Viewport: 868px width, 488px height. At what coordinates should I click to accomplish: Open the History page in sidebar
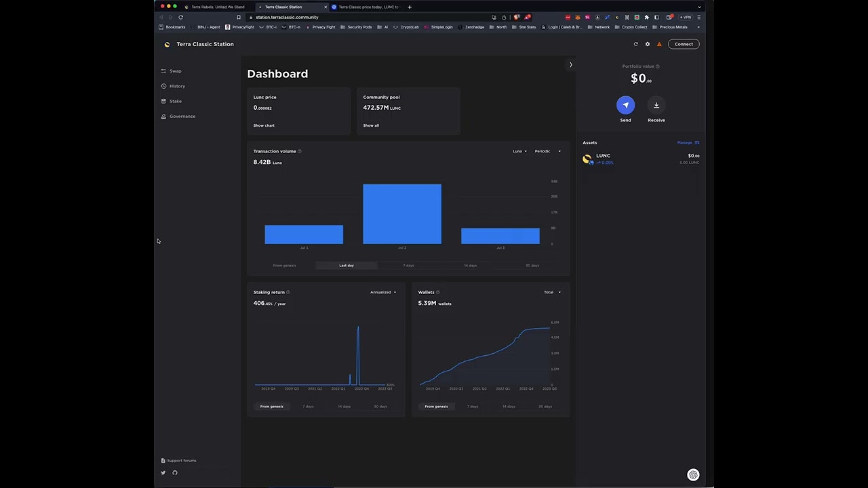[x=173, y=86]
